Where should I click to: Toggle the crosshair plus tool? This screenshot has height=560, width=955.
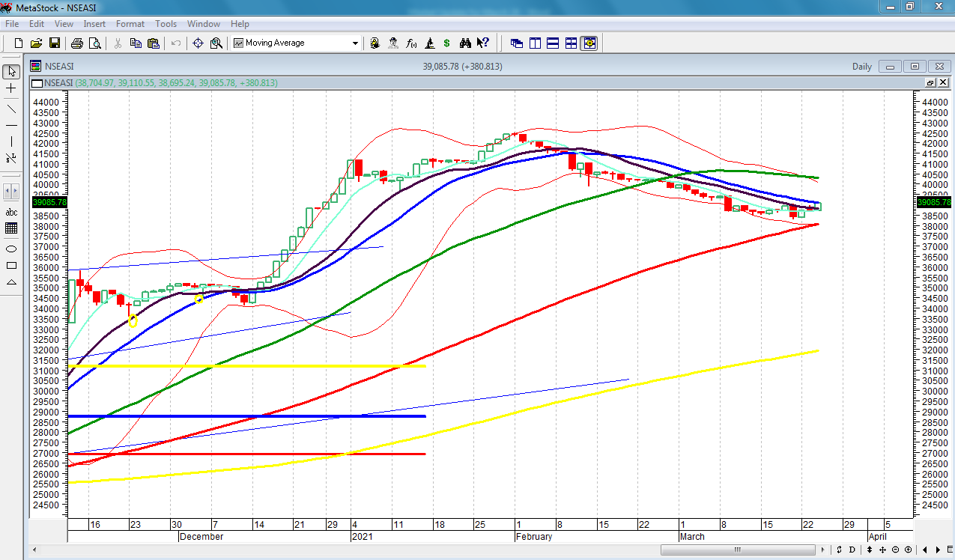[x=11, y=89]
